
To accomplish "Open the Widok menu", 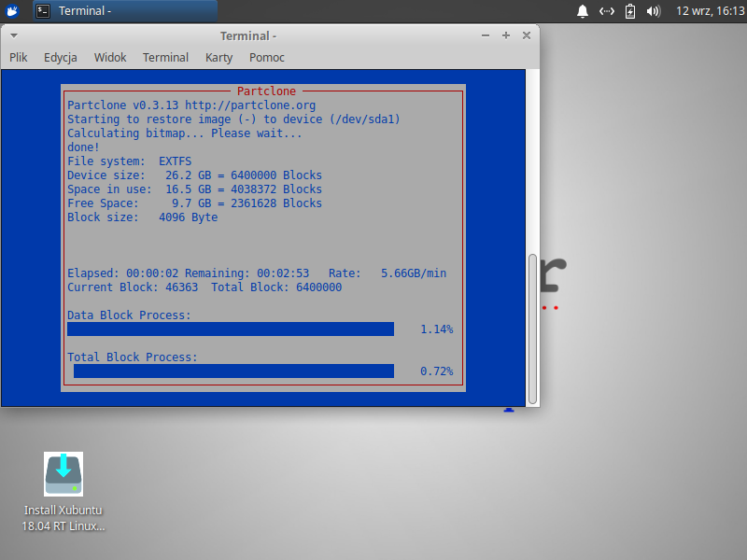I will [x=110, y=57].
